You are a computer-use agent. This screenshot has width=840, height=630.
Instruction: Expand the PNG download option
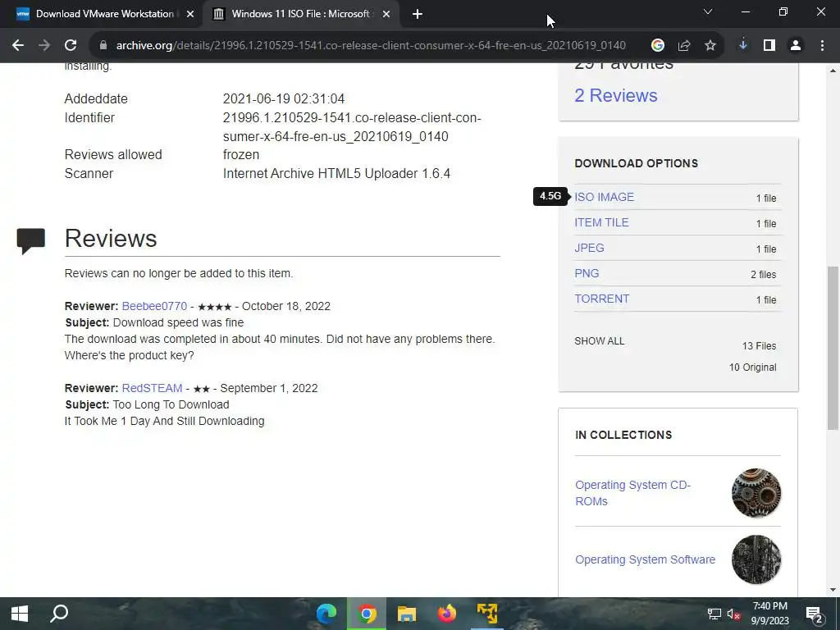click(x=587, y=273)
